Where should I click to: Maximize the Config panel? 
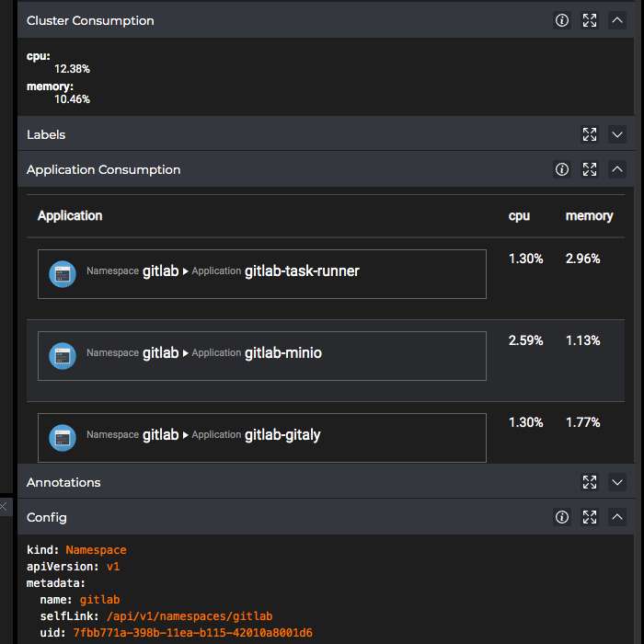click(x=590, y=517)
